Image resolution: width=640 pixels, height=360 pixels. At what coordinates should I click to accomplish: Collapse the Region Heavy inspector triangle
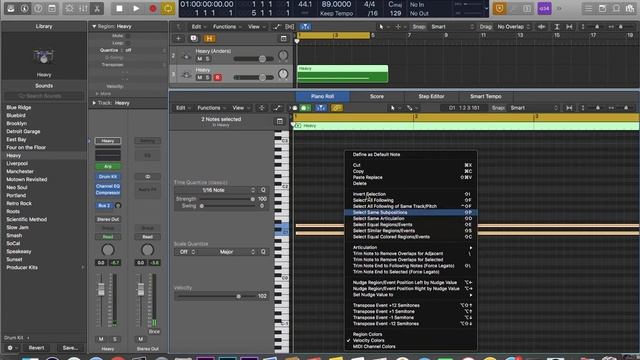click(x=94, y=26)
